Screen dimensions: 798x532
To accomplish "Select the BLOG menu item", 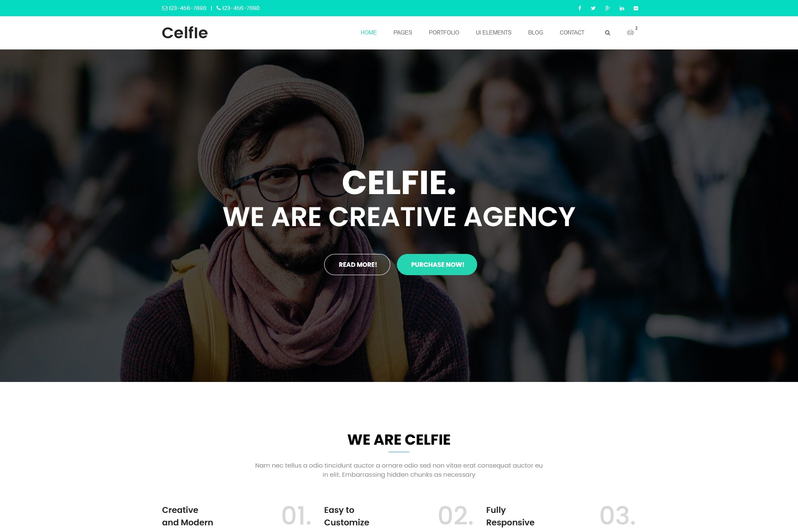I will [535, 33].
